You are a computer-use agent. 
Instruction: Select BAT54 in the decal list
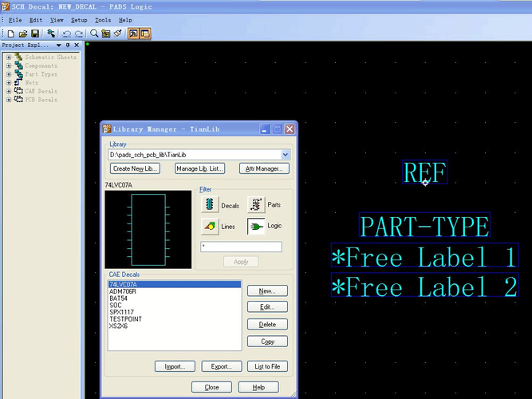[175, 298]
